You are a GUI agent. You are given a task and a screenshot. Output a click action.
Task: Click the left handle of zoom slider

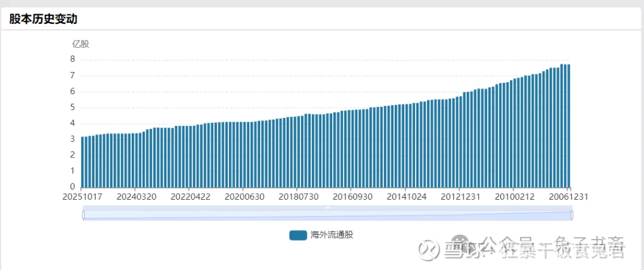[83, 215]
